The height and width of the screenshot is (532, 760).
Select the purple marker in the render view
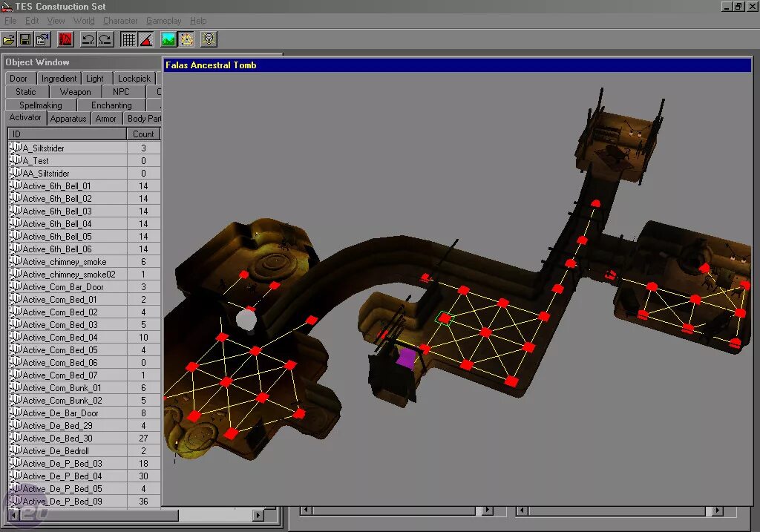[406, 358]
